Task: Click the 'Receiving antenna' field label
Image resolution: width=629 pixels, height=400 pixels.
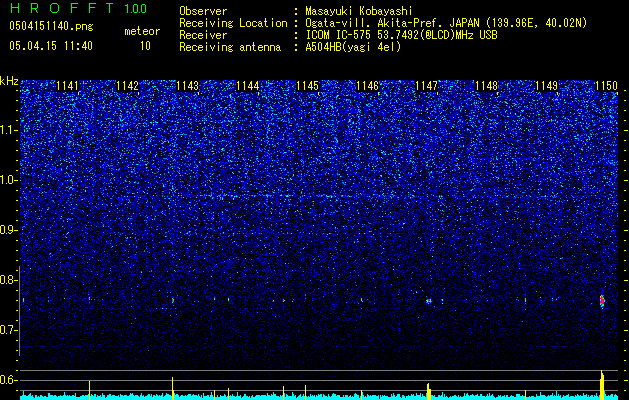Action: tap(230, 47)
